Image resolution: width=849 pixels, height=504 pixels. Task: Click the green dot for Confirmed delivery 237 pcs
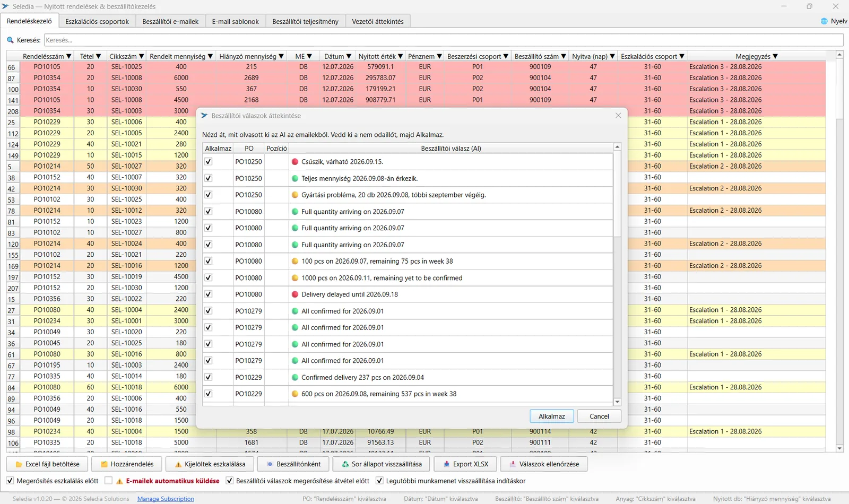295,377
